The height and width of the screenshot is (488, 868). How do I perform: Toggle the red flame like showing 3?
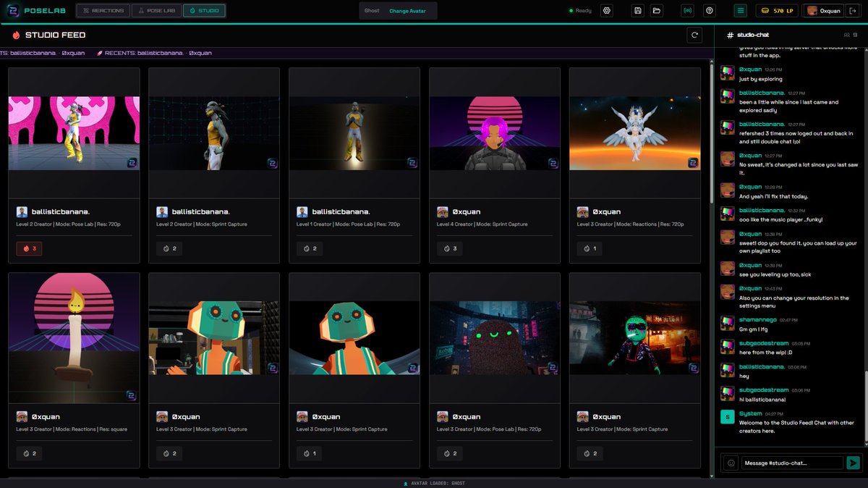point(29,248)
